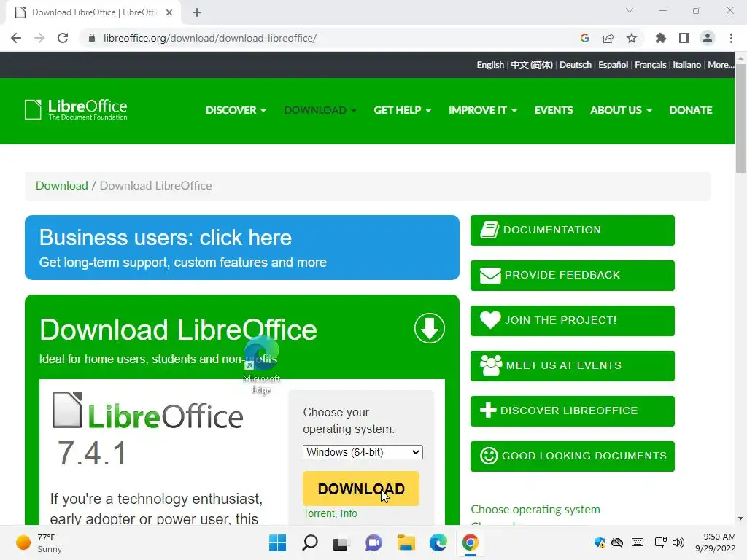Open the Torrent download link

point(319,513)
